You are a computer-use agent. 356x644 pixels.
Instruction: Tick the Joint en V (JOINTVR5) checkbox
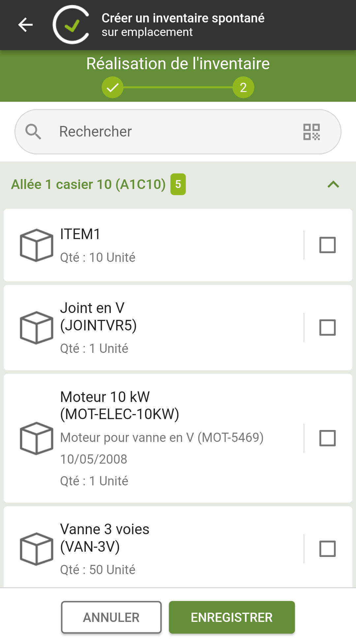[x=328, y=327]
